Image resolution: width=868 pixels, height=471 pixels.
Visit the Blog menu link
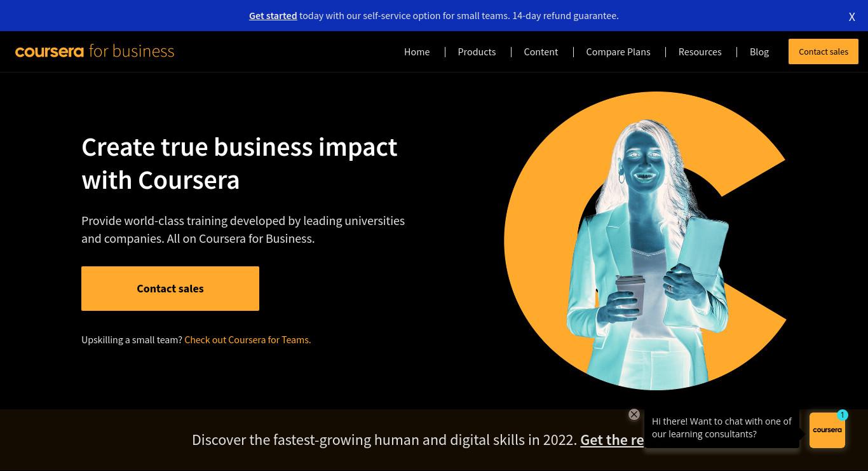click(x=759, y=51)
